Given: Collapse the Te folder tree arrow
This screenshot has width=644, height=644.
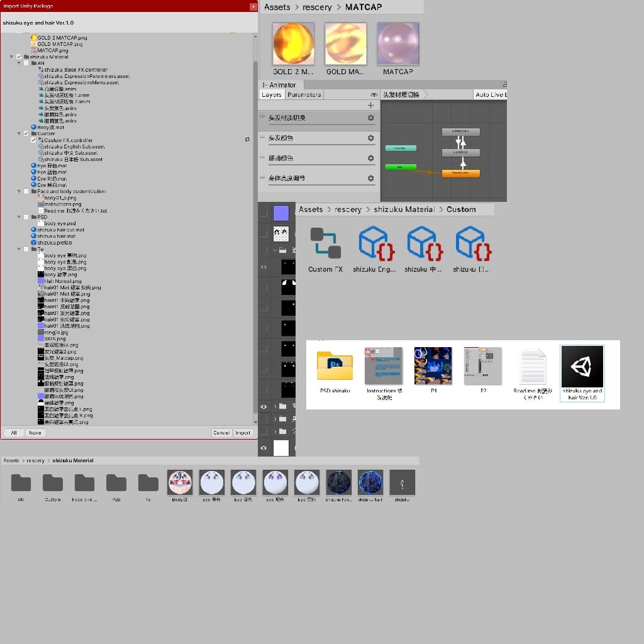Looking at the screenshot, I should tap(18, 249).
